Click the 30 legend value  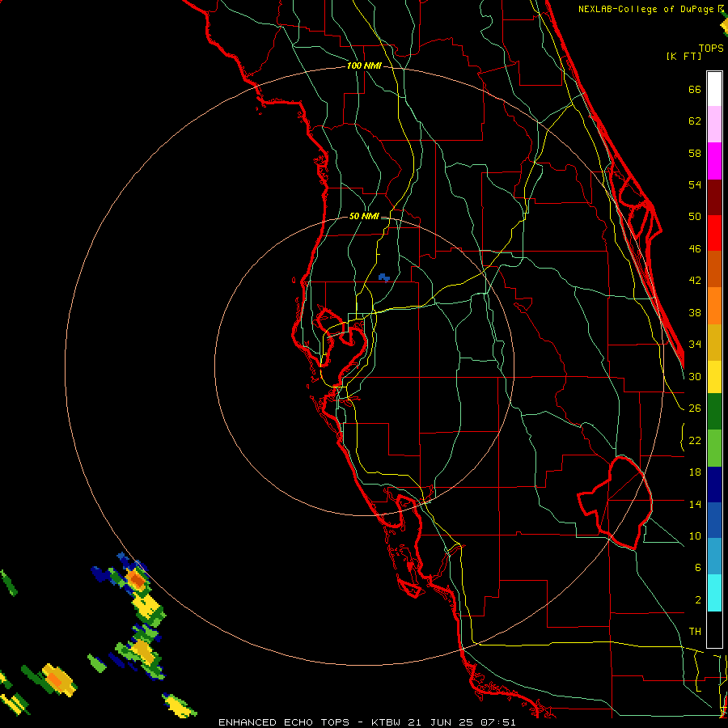click(x=695, y=376)
